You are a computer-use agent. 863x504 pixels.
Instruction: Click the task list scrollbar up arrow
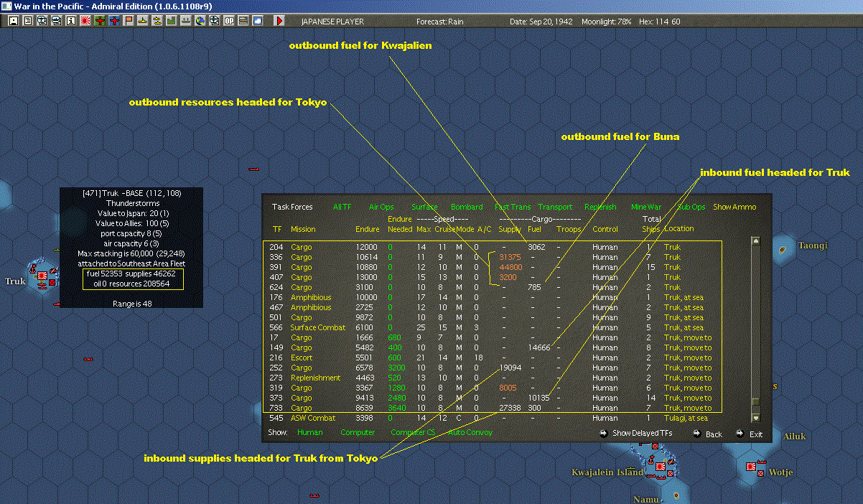pos(755,241)
